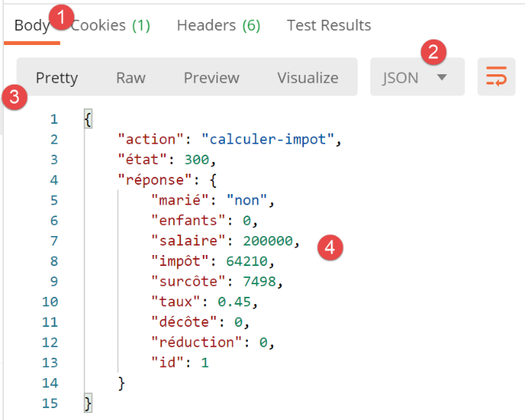Open the Cookies (1) tab
Image resolution: width=525 pixels, height=420 pixels.
click(111, 25)
